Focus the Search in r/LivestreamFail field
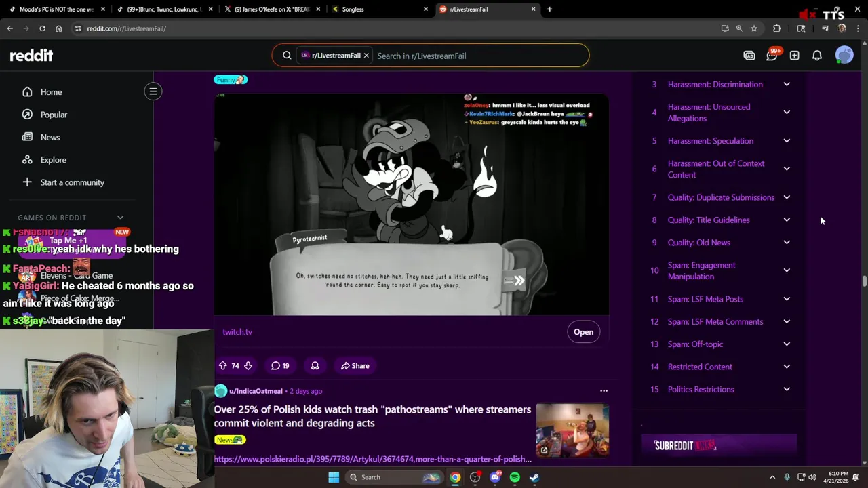 point(480,56)
